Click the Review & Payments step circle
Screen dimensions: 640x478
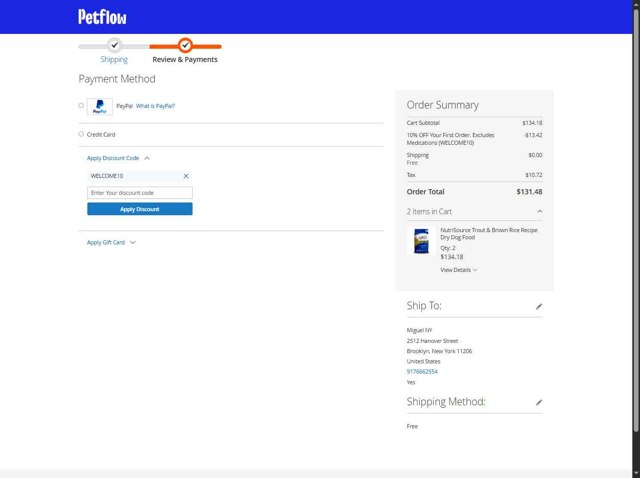pos(185,45)
